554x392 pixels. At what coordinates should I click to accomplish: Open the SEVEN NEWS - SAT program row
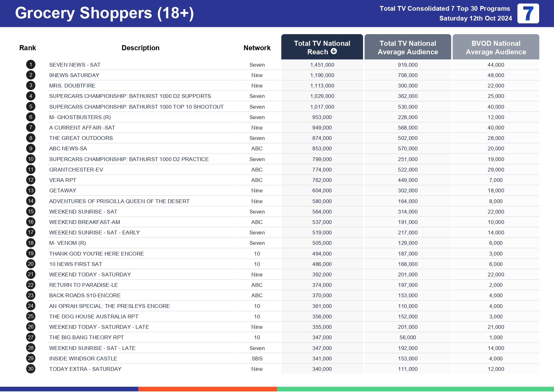(x=75, y=65)
